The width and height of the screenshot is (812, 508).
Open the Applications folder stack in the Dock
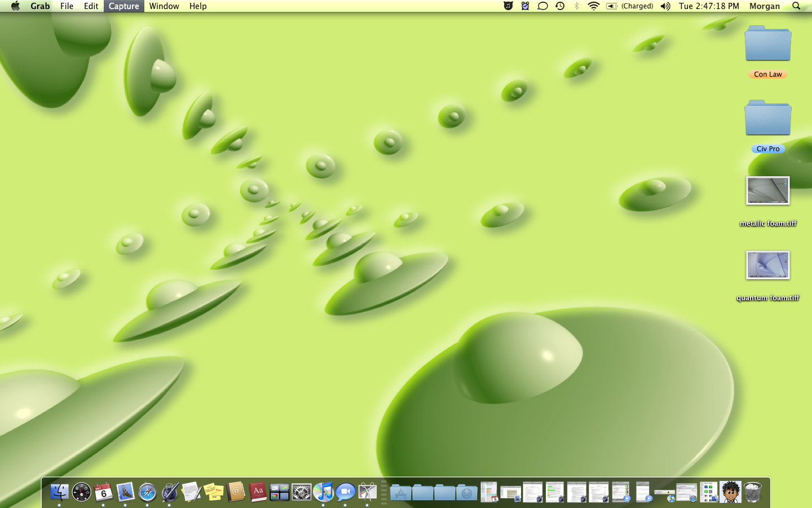(x=400, y=492)
